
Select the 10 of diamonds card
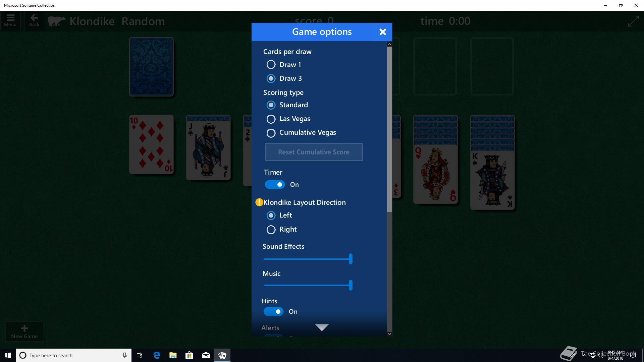(x=151, y=144)
